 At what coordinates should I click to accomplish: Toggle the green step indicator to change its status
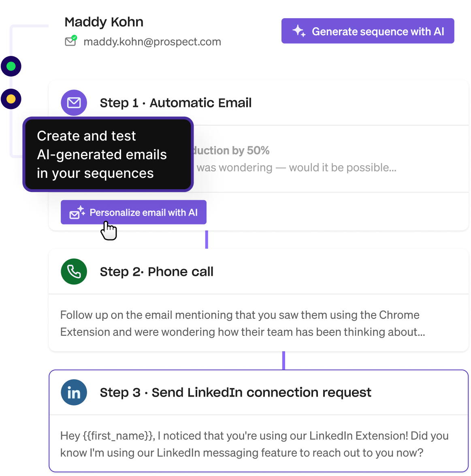pyautogui.click(x=11, y=66)
